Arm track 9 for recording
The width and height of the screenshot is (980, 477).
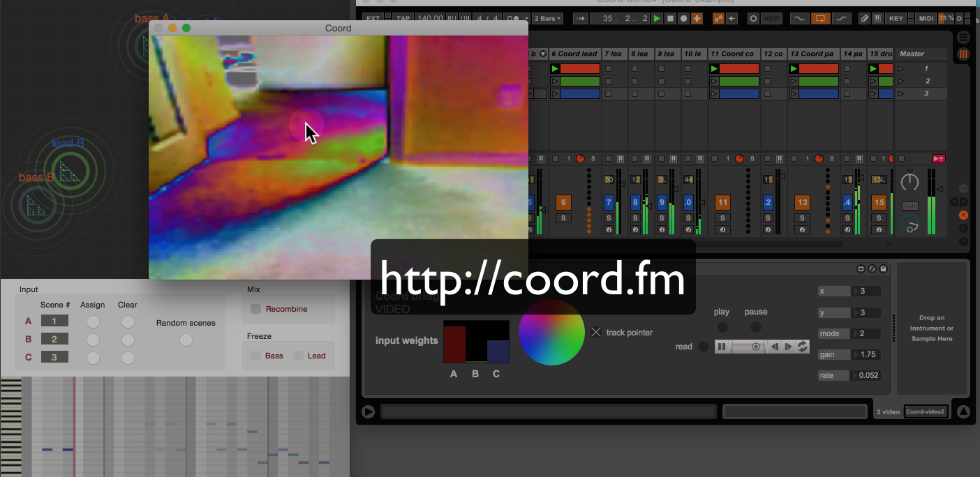662,229
